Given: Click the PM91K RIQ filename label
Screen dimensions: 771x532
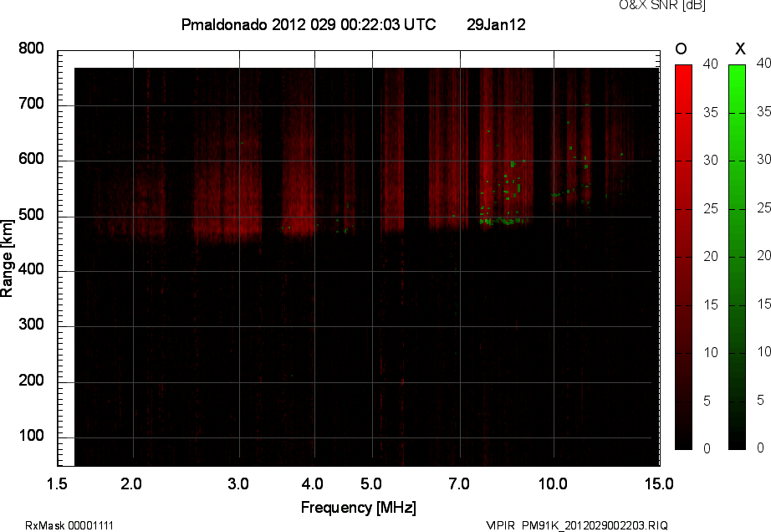Looking at the screenshot, I should click(577, 525).
